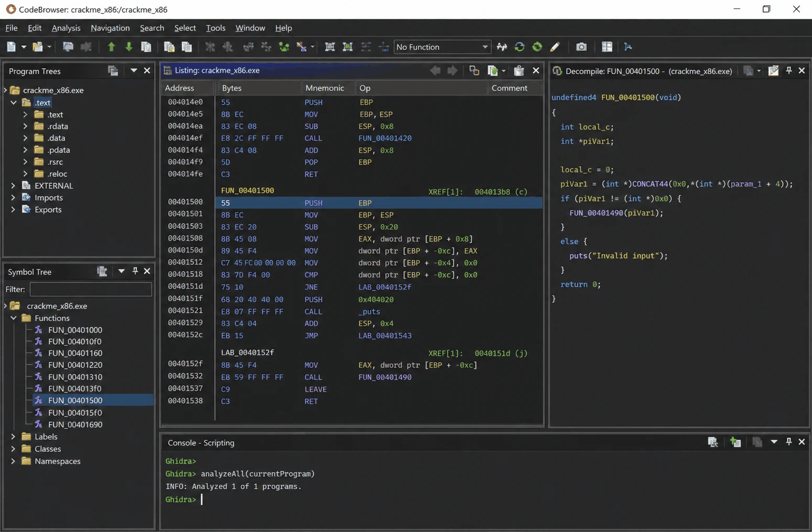Click the previous location icon in toolbar
This screenshot has width=812, height=532.
(68, 47)
